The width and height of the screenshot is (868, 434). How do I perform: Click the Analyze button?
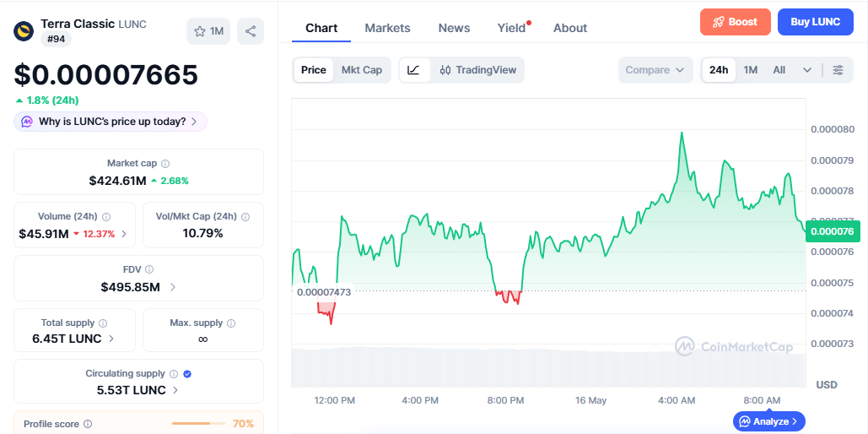pos(769,421)
